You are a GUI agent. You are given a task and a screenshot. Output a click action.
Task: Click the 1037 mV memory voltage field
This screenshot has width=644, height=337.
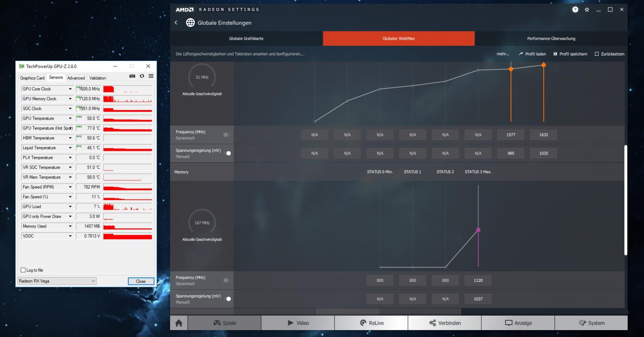click(x=478, y=299)
